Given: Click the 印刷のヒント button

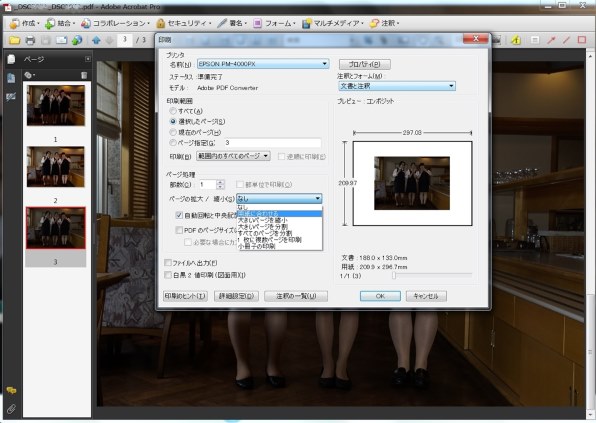Looking at the screenshot, I should [185, 296].
